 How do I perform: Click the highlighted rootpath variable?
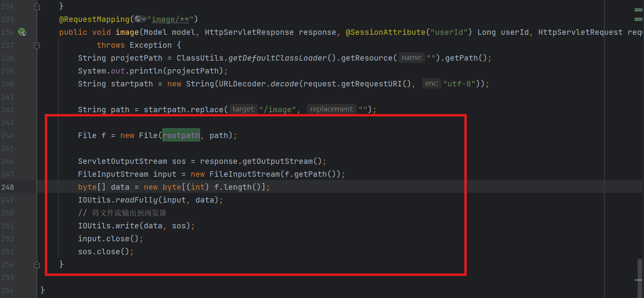(x=181, y=135)
